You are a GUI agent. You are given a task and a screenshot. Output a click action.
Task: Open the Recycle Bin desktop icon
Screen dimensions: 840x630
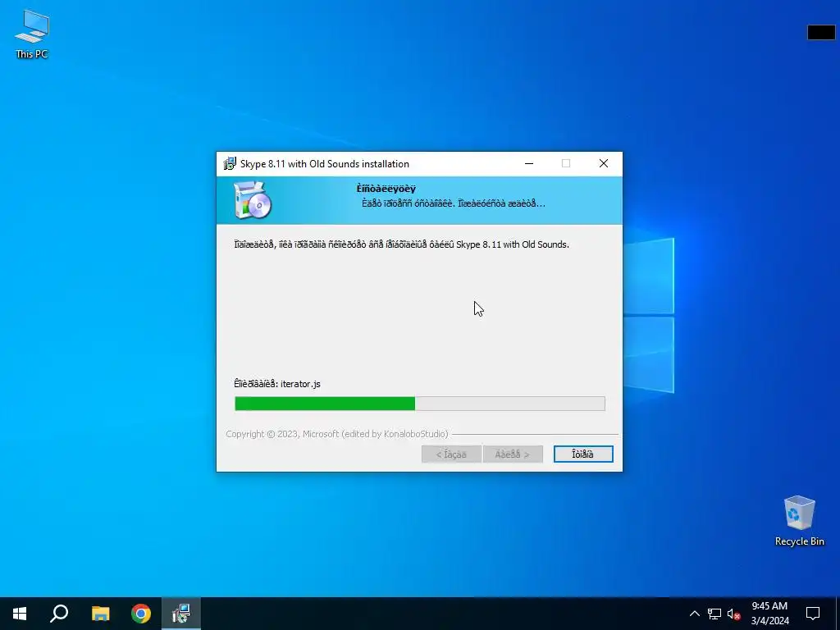click(x=799, y=521)
